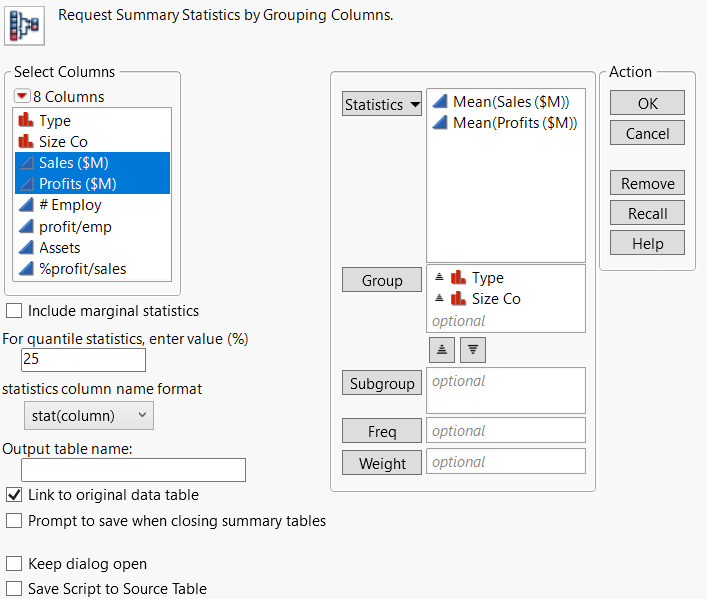
Task: Click the nominal icon beside Type column
Action: point(26,121)
